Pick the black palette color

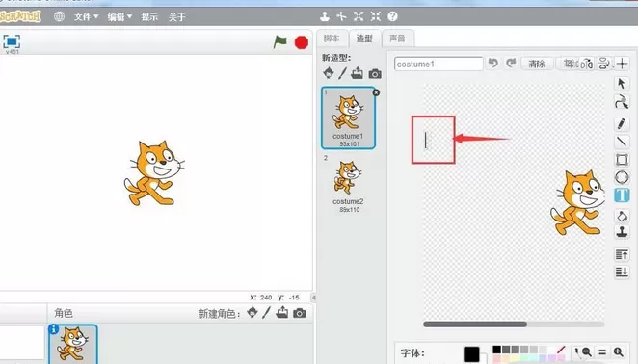point(496,350)
